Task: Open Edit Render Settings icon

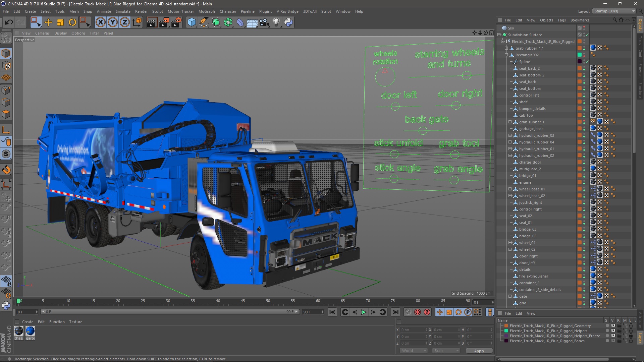Action: [x=176, y=22]
